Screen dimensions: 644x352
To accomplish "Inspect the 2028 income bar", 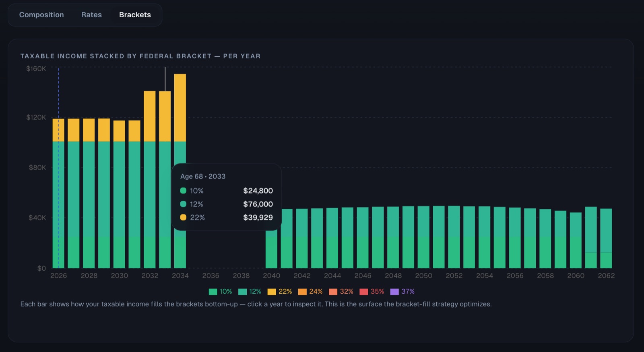I will pos(89,193).
